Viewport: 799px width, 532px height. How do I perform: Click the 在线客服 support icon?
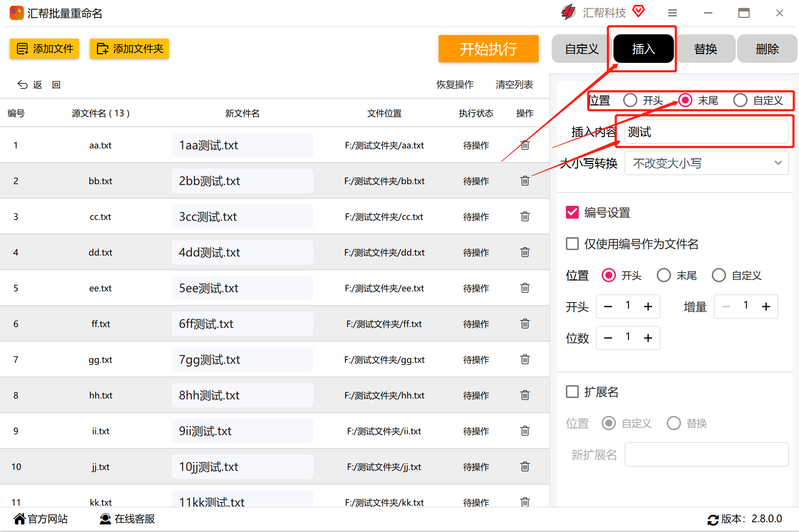[105, 519]
